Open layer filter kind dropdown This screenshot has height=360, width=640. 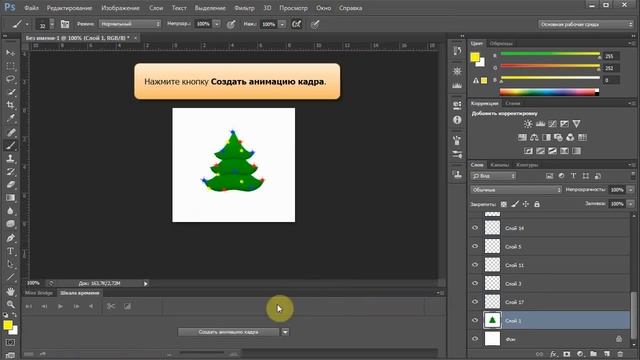tap(493, 176)
